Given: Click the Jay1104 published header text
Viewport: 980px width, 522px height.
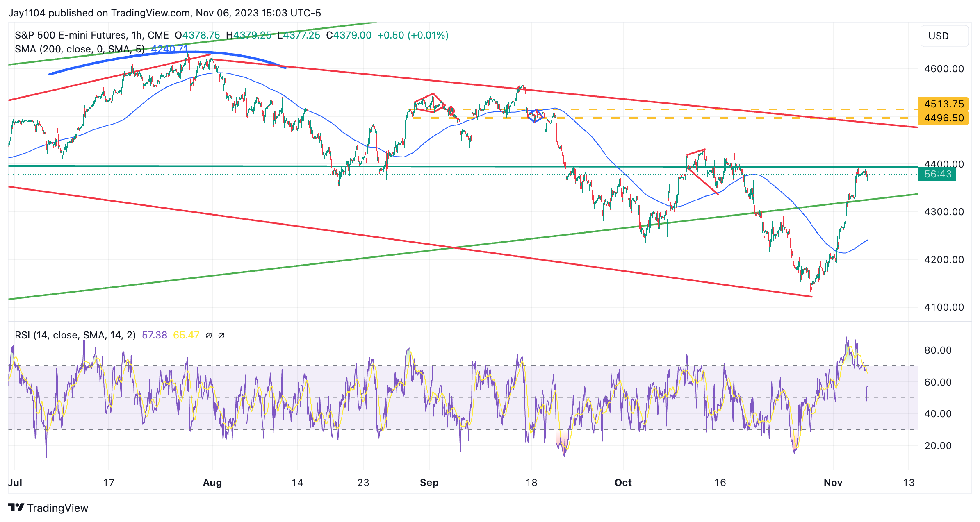Looking at the screenshot, I should [164, 13].
